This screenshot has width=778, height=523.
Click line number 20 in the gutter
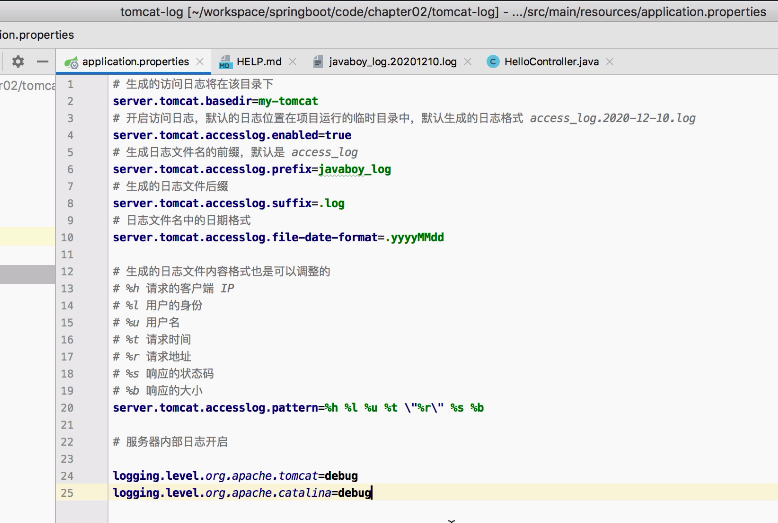click(x=67, y=408)
